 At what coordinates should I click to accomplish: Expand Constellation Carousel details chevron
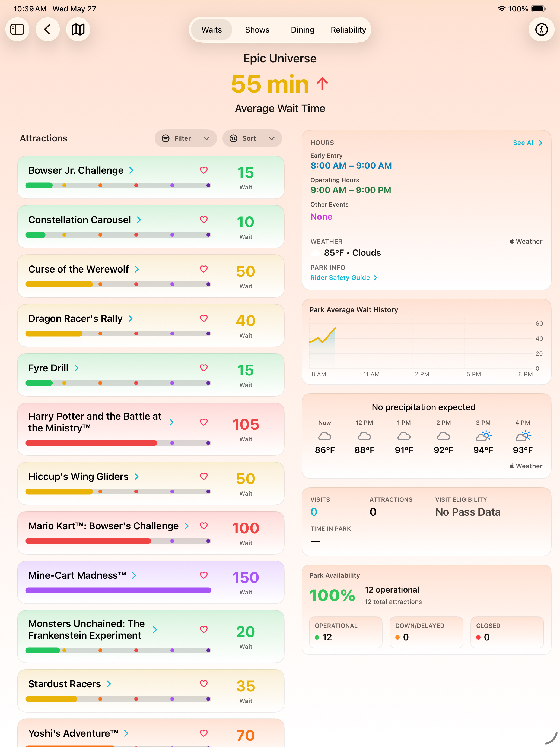139,220
